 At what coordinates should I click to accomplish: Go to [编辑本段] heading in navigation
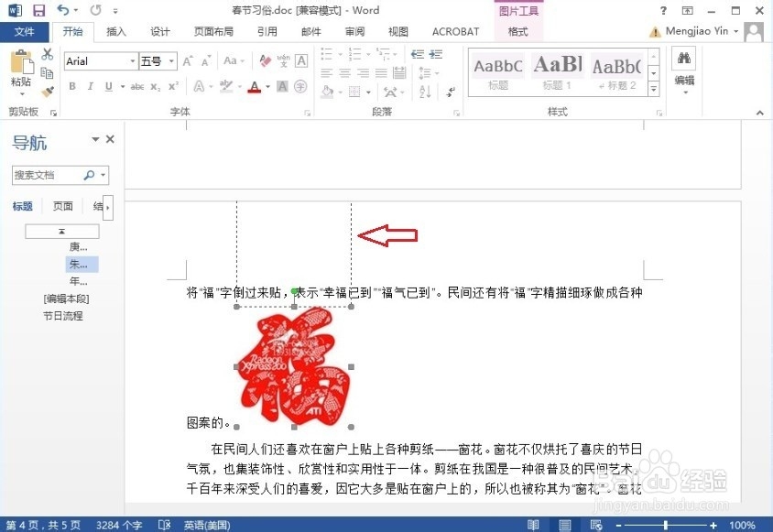66,299
